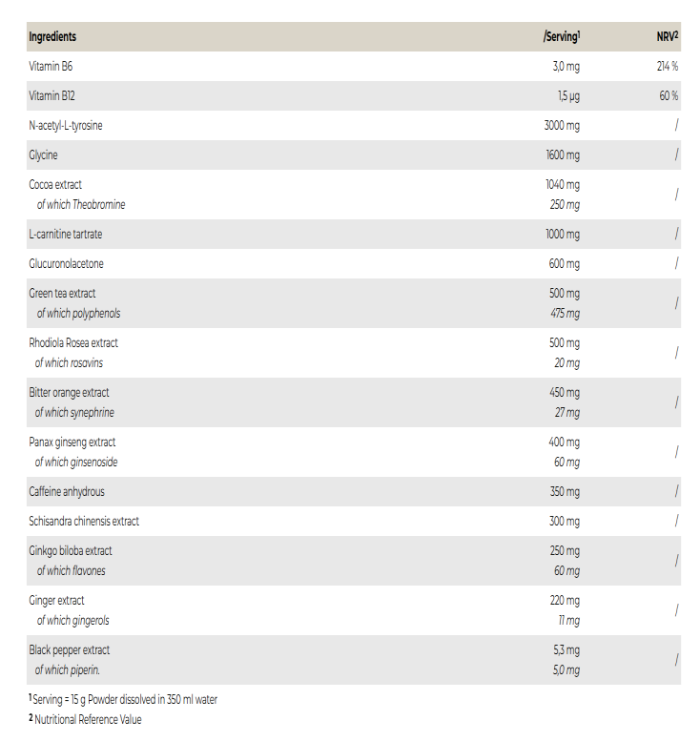Viewport: 700px width, 741px height.
Task: Click the Ingredients column header
Action: click(x=52, y=37)
